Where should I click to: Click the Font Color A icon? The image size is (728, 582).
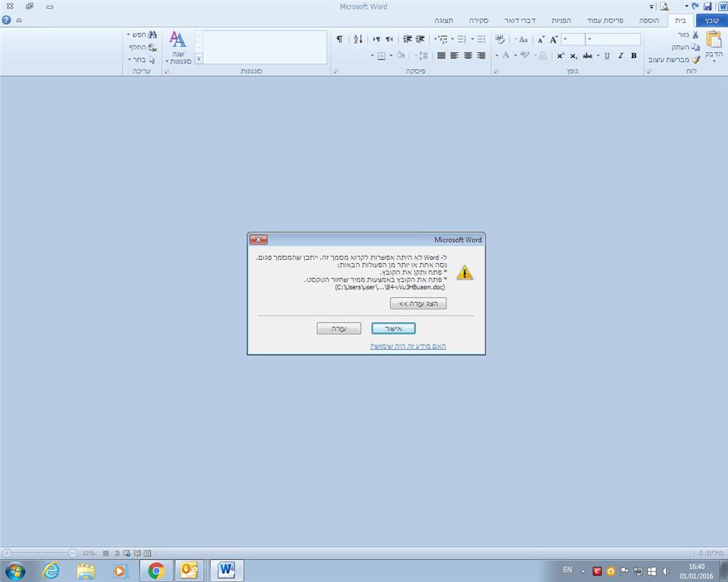point(506,55)
